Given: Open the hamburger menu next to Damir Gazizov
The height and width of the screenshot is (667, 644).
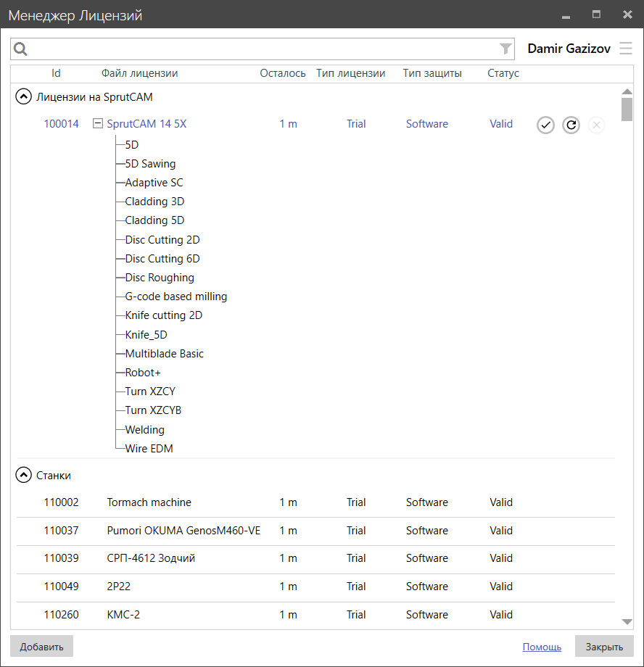Looking at the screenshot, I should click(625, 49).
